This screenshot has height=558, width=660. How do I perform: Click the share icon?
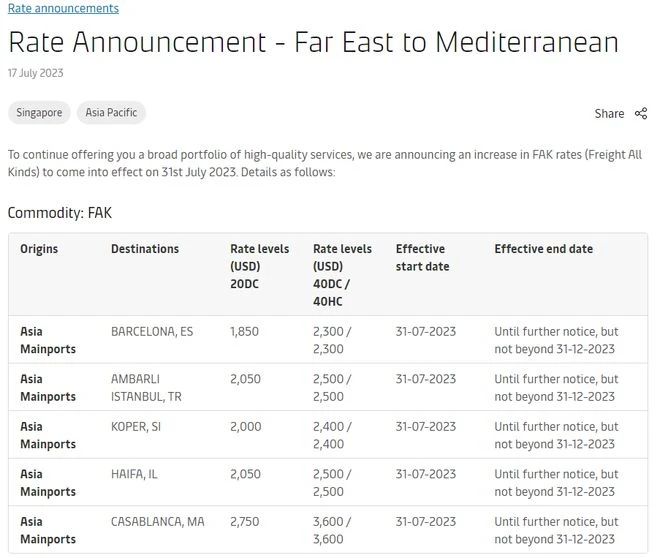point(641,113)
